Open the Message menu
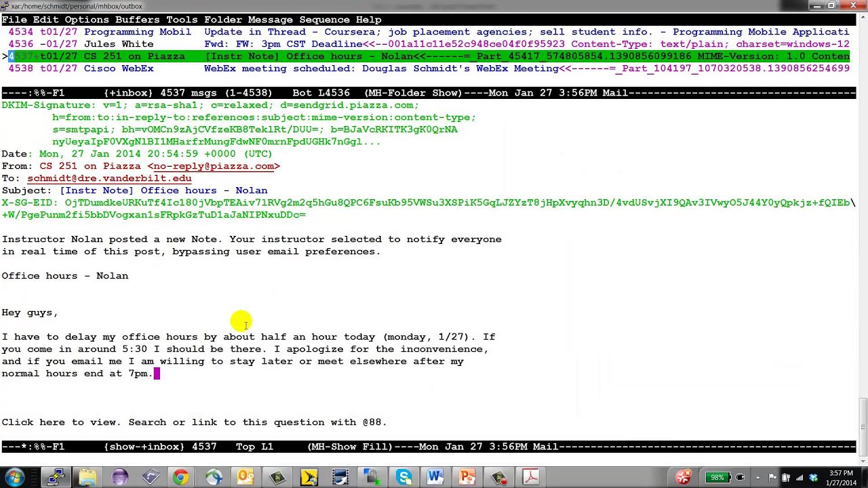Image resolution: width=868 pixels, height=488 pixels. coord(271,20)
